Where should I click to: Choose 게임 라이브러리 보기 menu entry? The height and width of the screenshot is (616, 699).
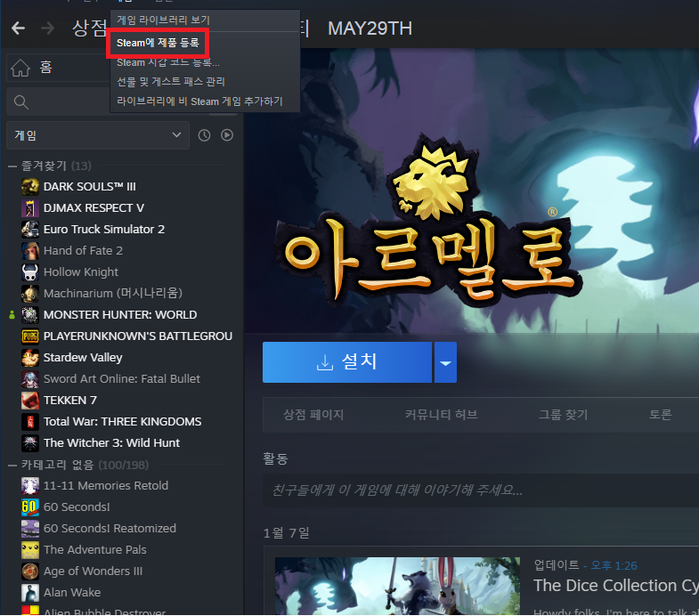click(163, 20)
